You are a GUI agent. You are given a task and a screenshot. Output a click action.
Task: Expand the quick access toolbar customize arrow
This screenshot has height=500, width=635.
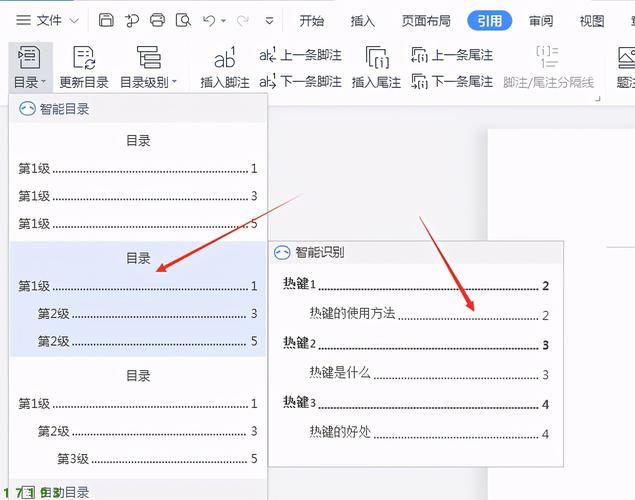coord(269,20)
